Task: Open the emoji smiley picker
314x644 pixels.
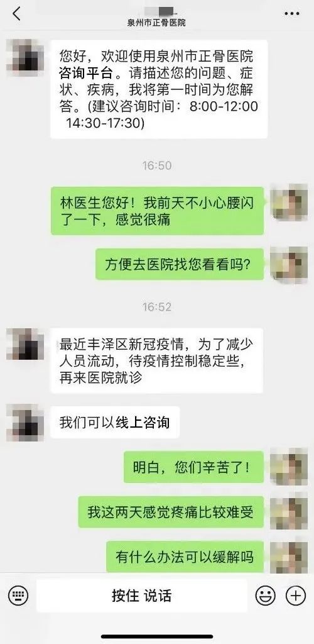Action: (x=265, y=595)
